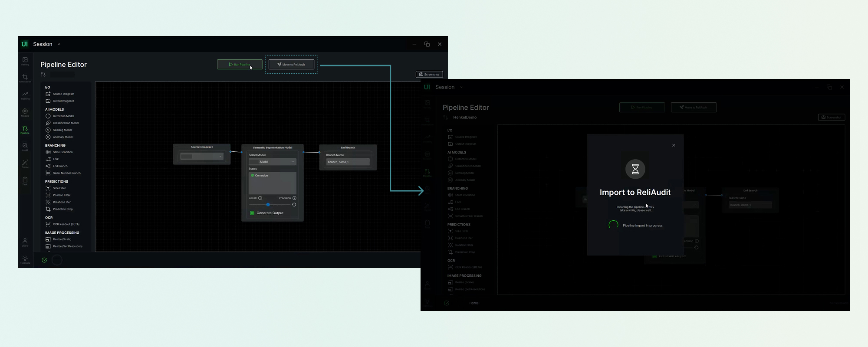Select the green Pipeline icon in left sidebar

pos(25,130)
